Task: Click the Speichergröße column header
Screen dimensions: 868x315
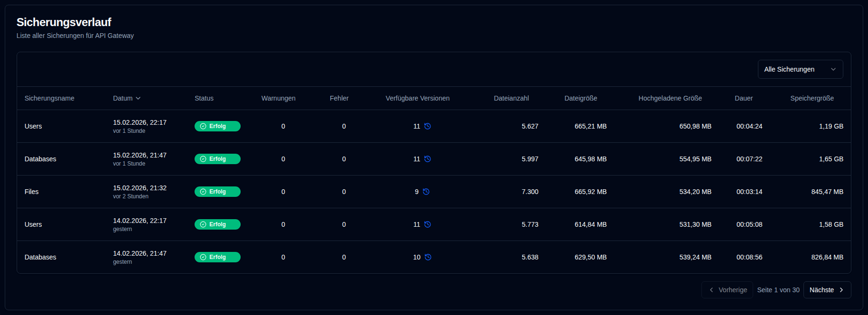Action: coord(812,98)
